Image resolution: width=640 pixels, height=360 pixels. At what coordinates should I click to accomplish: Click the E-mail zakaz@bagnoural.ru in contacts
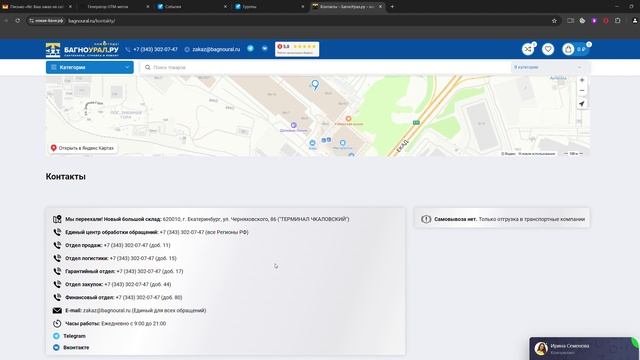pos(107,310)
